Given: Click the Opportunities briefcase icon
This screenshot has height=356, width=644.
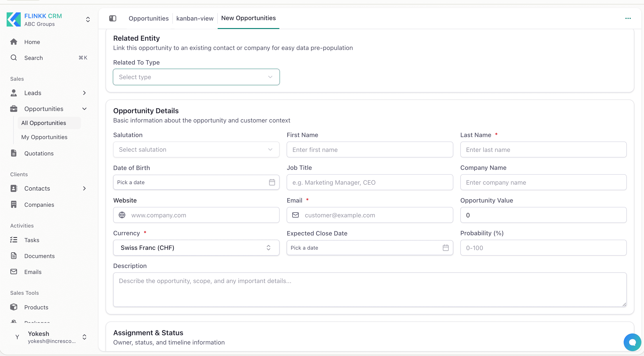Looking at the screenshot, I should click(14, 109).
